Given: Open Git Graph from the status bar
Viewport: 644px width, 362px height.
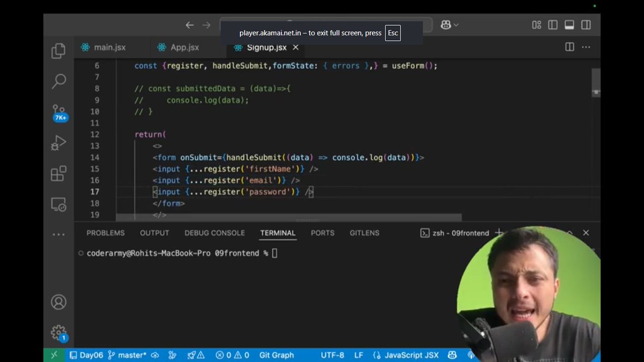Looking at the screenshot, I should [x=277, y=354].
